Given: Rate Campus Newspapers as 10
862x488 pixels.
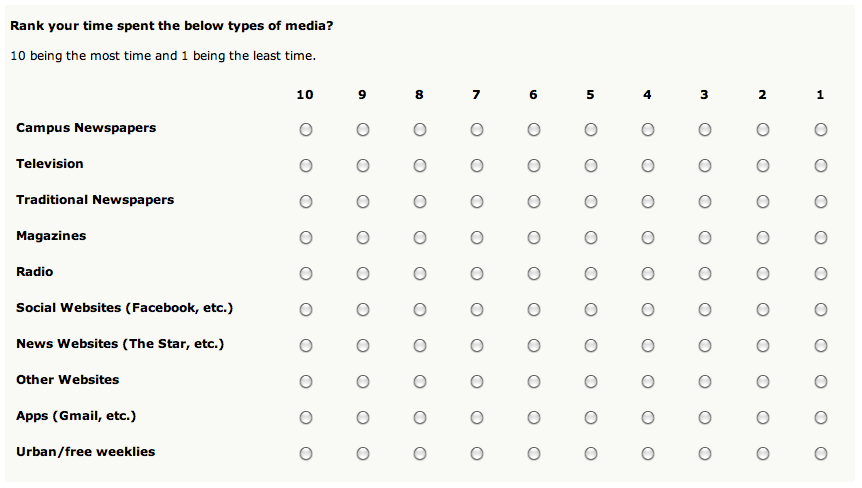Looking at the screenshot, I should [306, 130].
